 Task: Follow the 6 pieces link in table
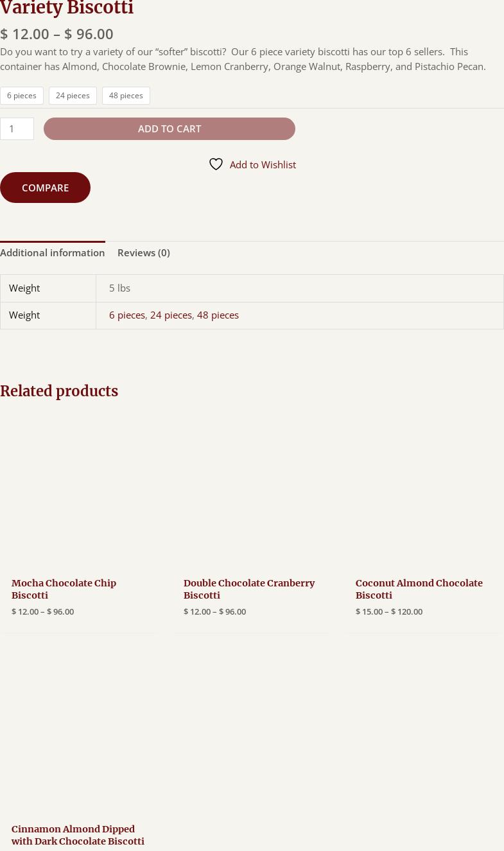[x=126, y=315]
